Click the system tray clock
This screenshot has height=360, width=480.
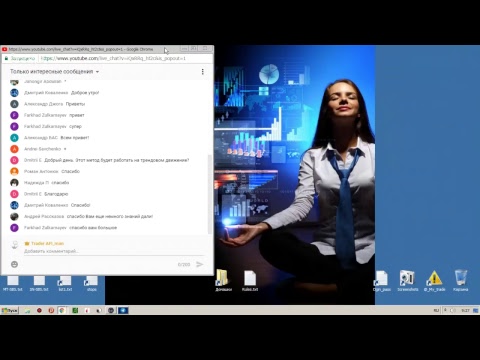pyautogui.click(x=465, y=310)
